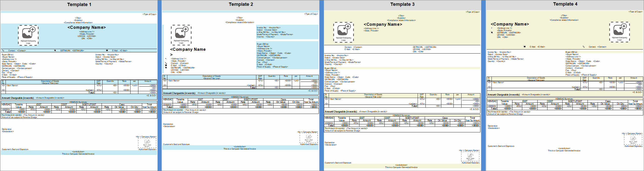Click Invoice No. field in Template 3
The height and width of the screenshot is (171, 644).
tap(336, 55)
